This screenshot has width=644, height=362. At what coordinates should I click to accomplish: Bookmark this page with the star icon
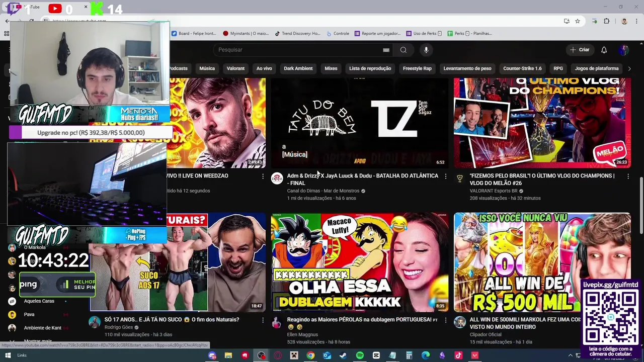point(578,21)
